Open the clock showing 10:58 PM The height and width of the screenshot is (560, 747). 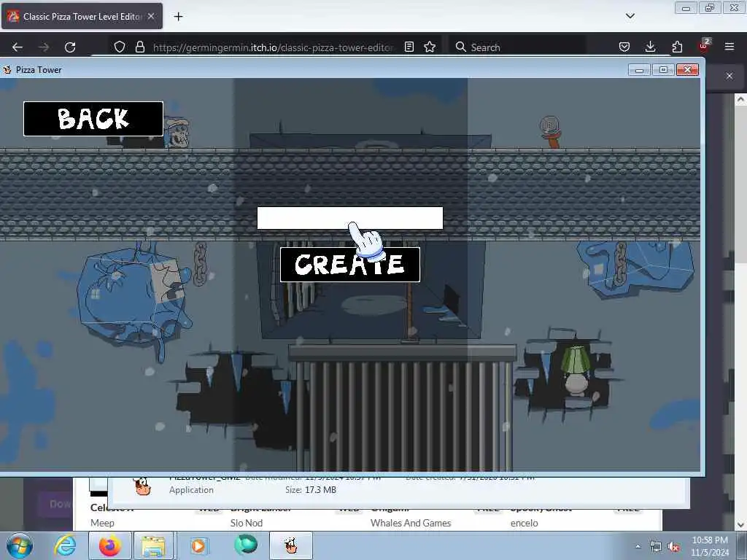click(x=710, y=546)
